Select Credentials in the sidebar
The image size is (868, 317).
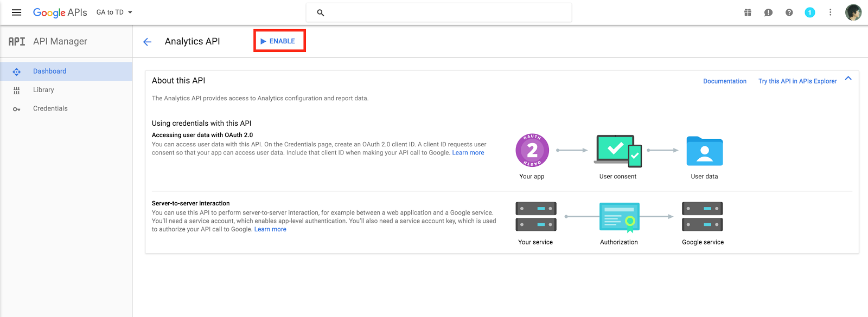pos(66,108)
